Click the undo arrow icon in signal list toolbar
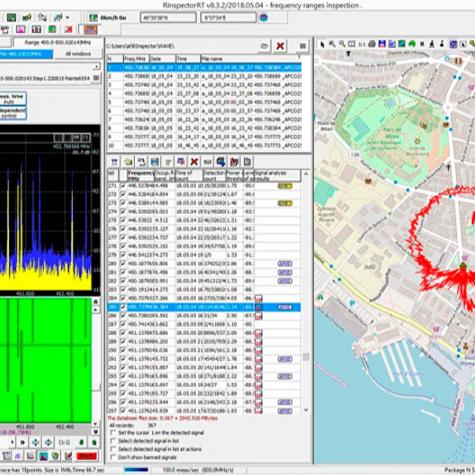Screen dimensions: 475x475 (x=142, y=162)
